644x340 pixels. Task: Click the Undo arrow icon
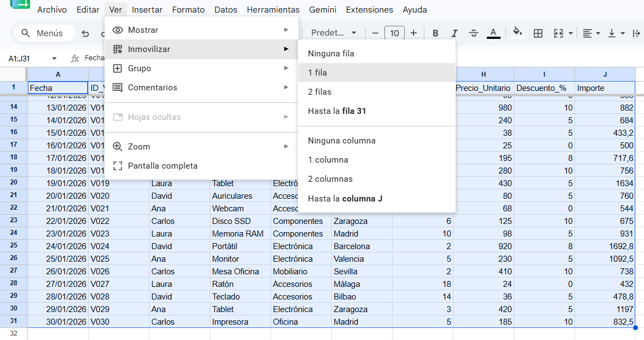tap(85, 33)
